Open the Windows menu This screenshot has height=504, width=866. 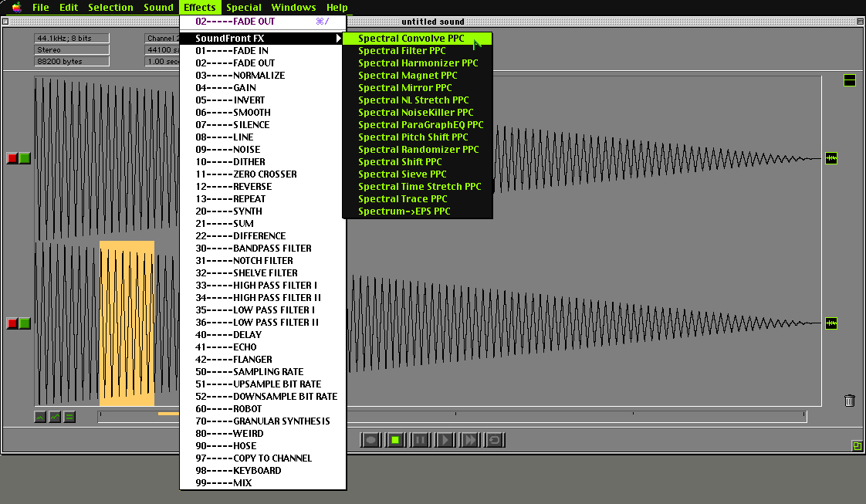[293, 7]
